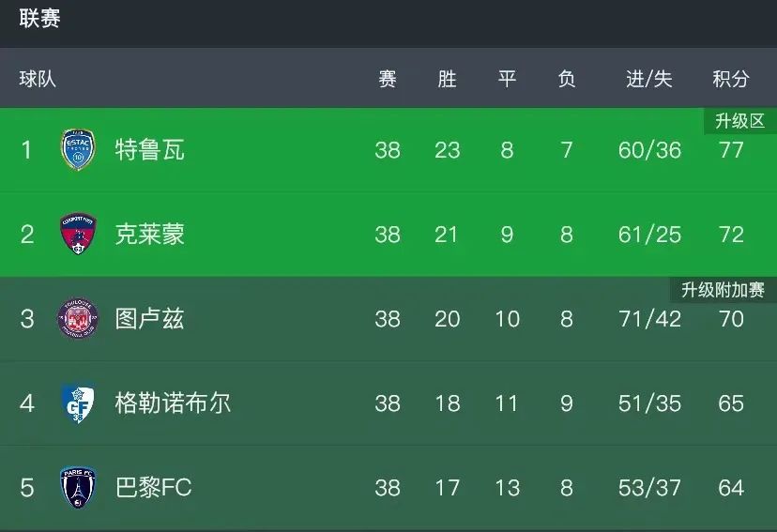777x532 pixels.
Task: Sort table by 胜 column header
Action: coord(447,79)
